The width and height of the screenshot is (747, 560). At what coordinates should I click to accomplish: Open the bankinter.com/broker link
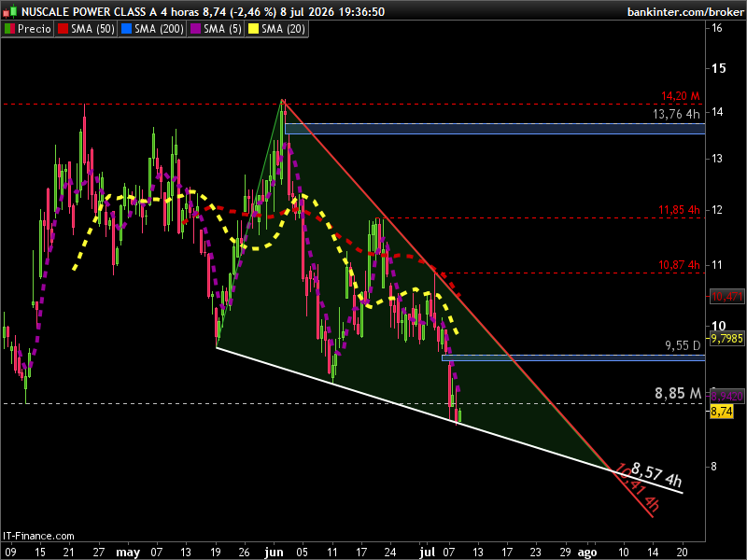[685, 12]
